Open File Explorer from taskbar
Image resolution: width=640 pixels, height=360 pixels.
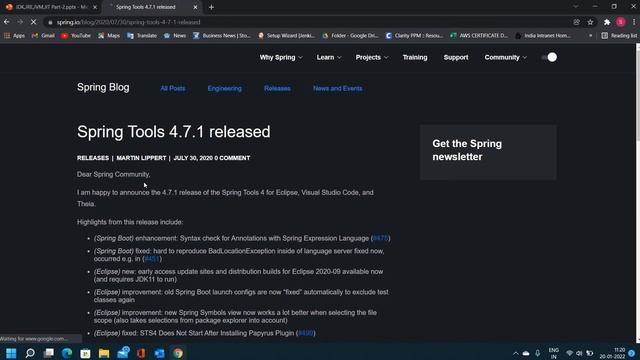point(104,353)
